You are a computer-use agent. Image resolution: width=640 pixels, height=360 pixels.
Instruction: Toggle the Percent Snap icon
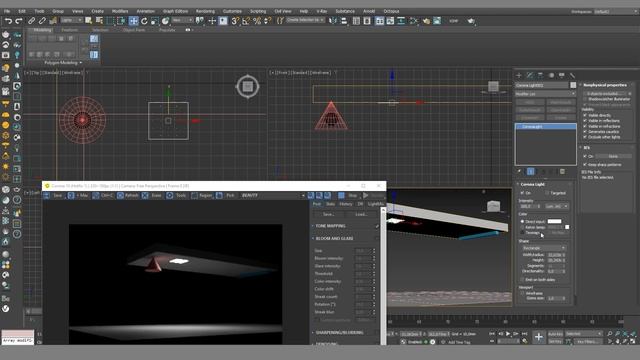(x=257, y=21)
